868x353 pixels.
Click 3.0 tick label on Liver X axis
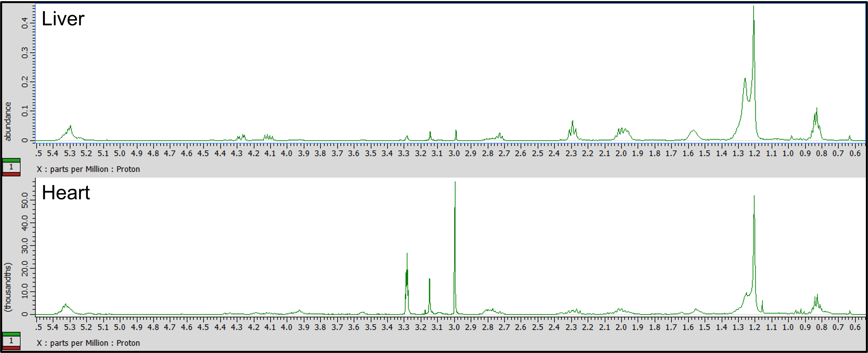click(454, 154)
